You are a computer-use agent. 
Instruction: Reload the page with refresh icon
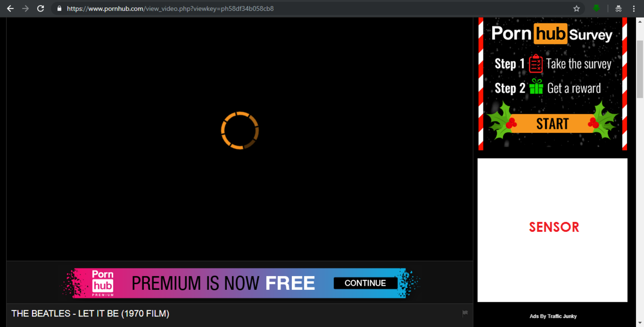[41, 9]
